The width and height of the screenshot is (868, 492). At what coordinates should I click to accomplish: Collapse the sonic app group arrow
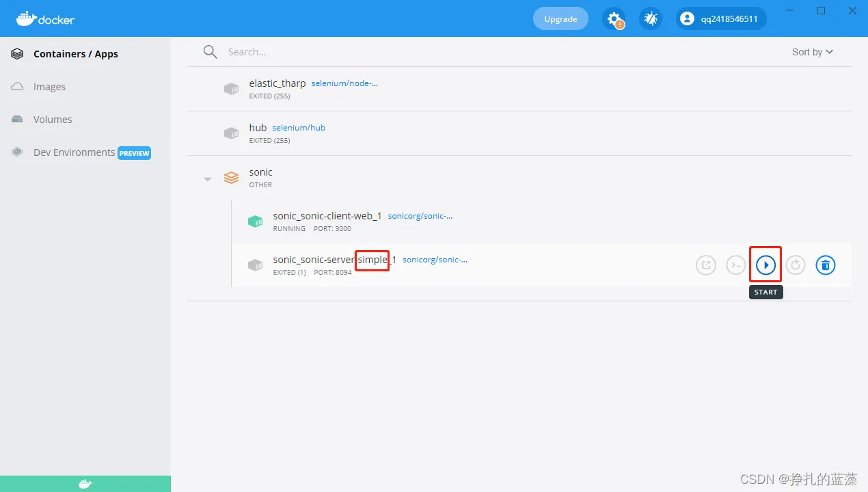coord(208,179)
